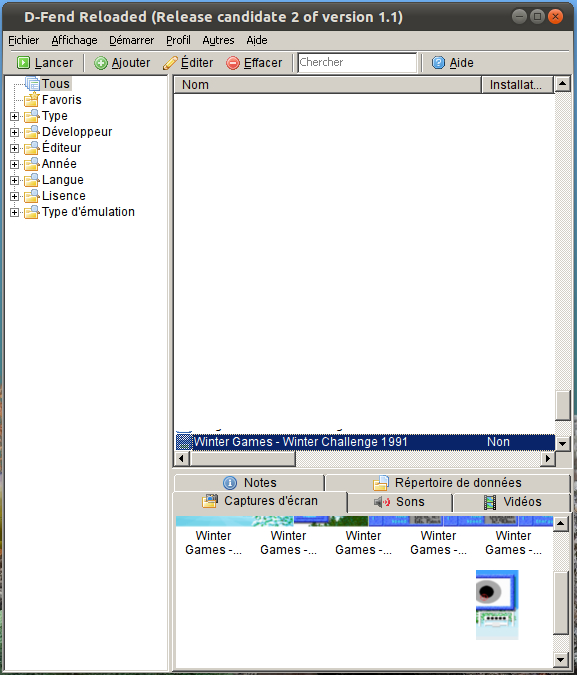Click the game list horizontal scrollbar thumb
This screenshot has width=577, height=675.
(242, 458)
